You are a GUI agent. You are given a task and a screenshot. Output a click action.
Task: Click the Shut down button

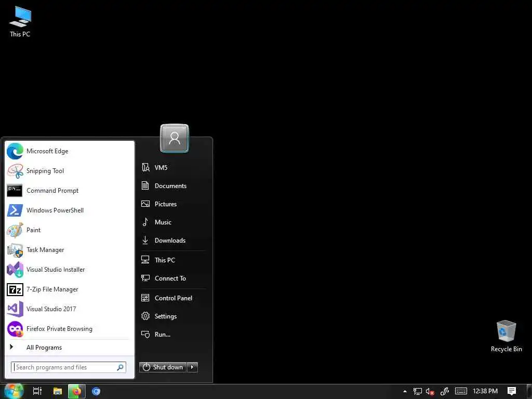coord(163,367)
